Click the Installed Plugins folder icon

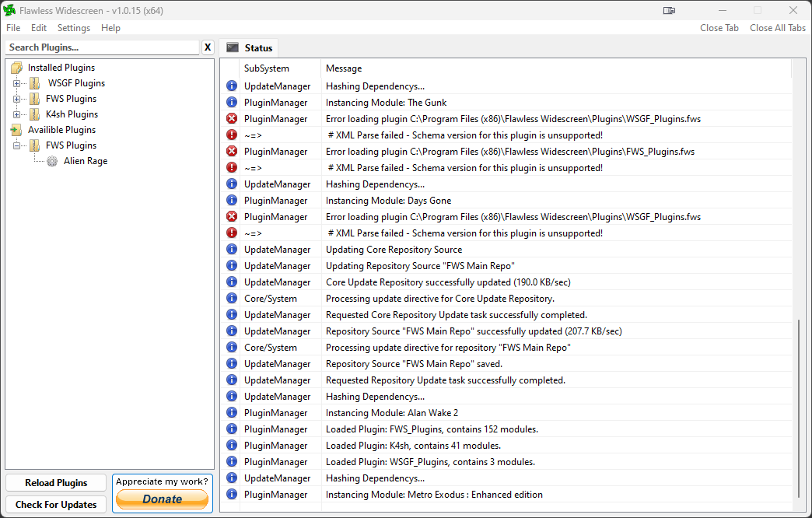point(16,68)
